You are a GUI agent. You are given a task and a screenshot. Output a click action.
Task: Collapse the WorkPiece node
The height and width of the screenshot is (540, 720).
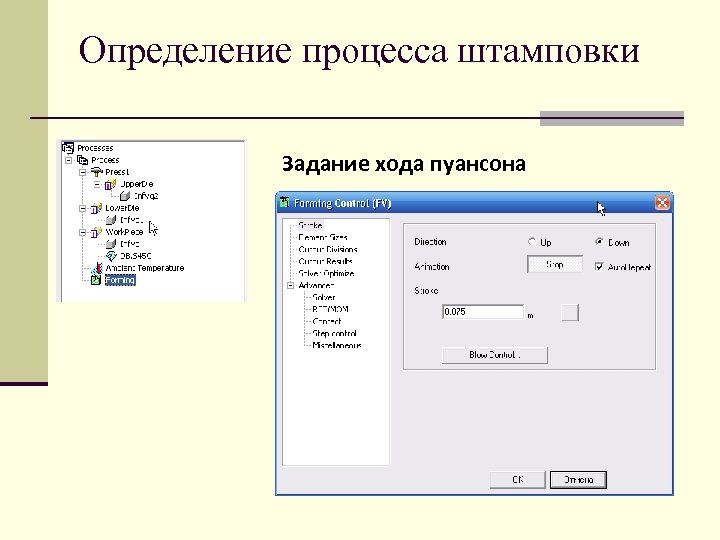[x=83, y=232]
